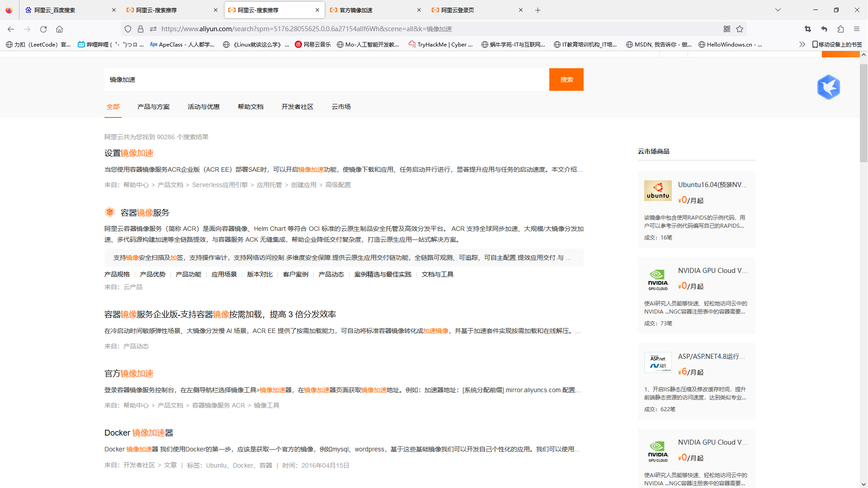This screenshot has width=868, height=488.
Task: Click the screenshot crop icon in toolbar
Action: 808,29
